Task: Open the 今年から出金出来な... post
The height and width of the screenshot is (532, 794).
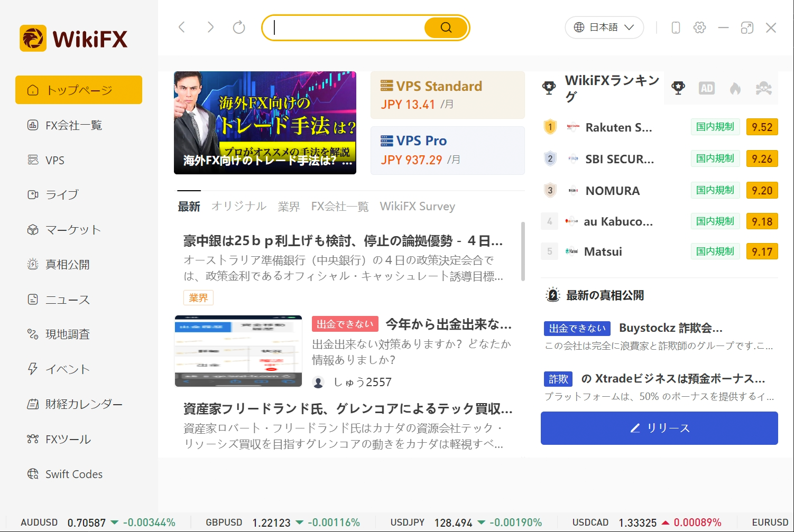Action: coord(449,324)
